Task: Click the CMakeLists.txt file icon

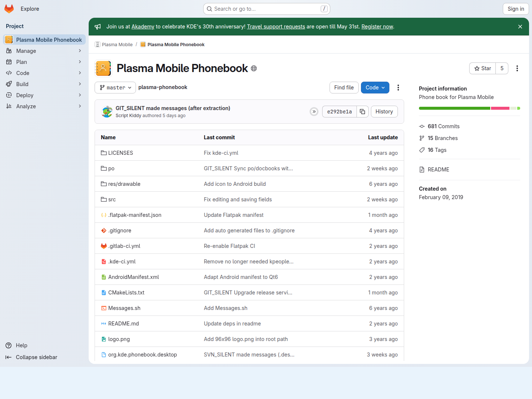Action: (x=104, y=293)
